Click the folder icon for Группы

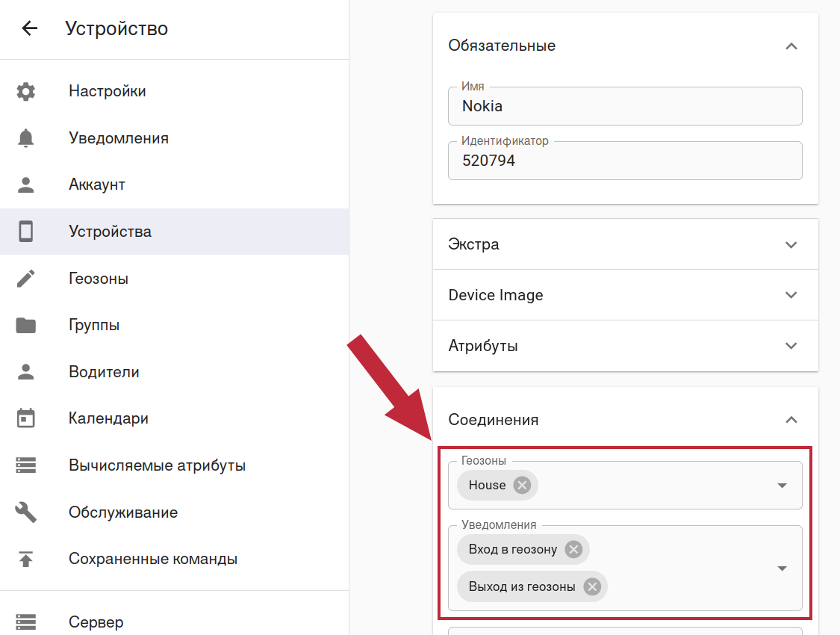pos(26,326)
